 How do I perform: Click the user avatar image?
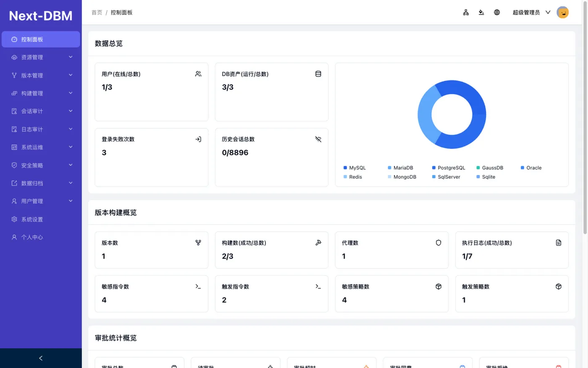point(562,12)
